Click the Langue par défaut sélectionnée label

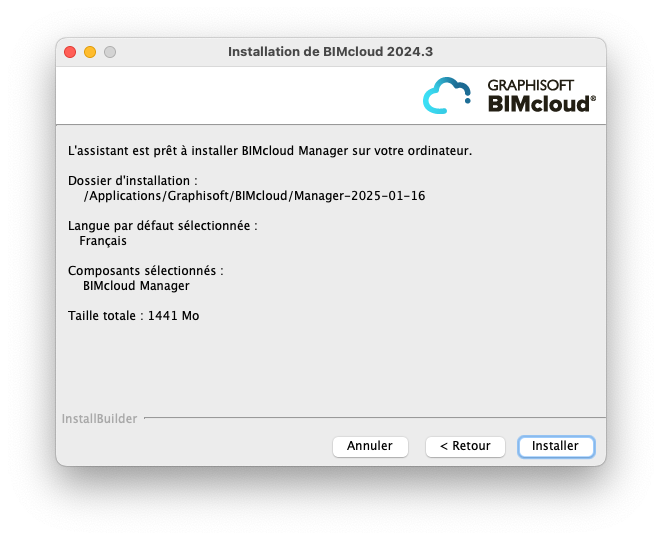[163, 226]
